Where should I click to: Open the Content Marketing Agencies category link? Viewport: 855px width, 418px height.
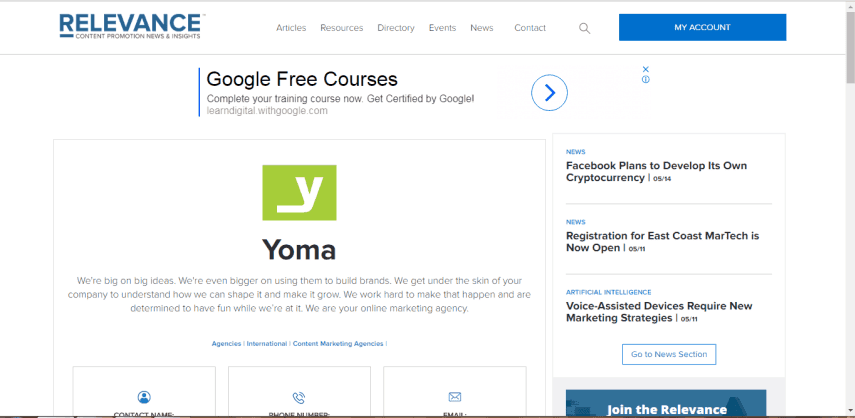coord(338,344)
